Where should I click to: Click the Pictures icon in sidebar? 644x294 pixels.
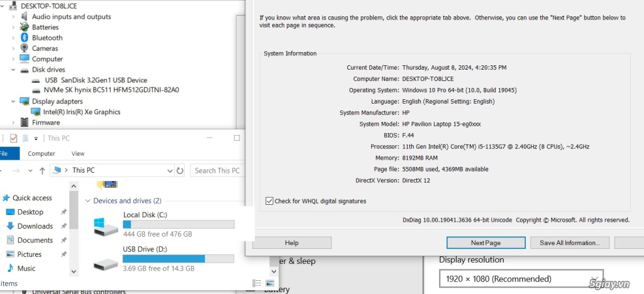tap(10, 254)
